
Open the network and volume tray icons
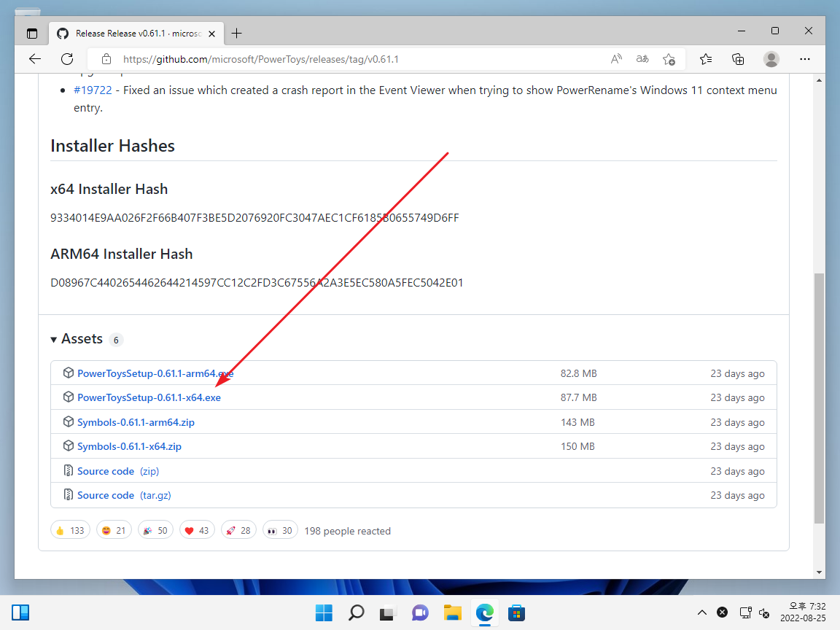[754, 612]
